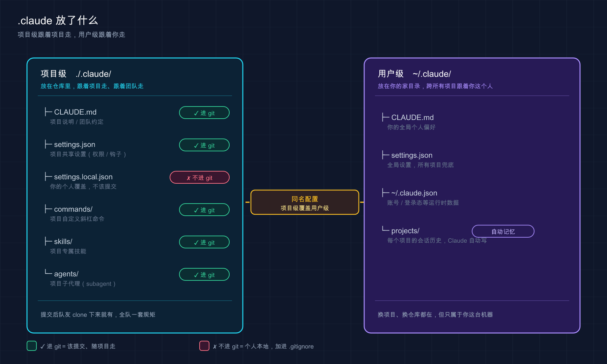Viewport: 607px width, 364px height.
Task: Click the description '项目说明 / 团队约定'
Action: tap(77, 122)
